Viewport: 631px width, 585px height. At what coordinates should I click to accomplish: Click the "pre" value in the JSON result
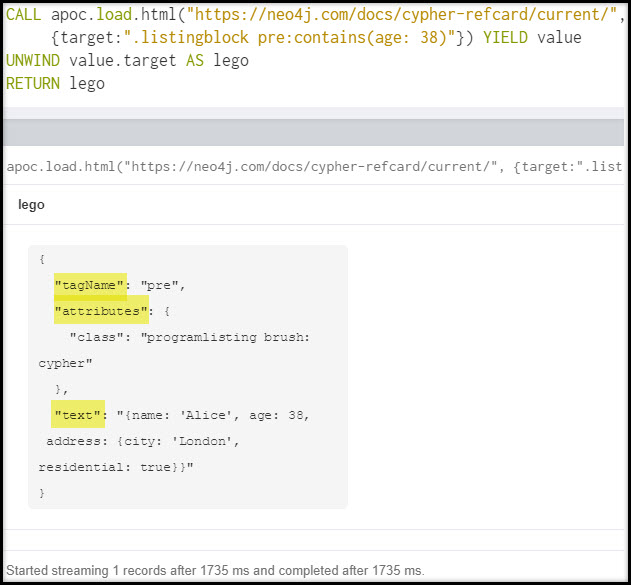tap(160, 285)
